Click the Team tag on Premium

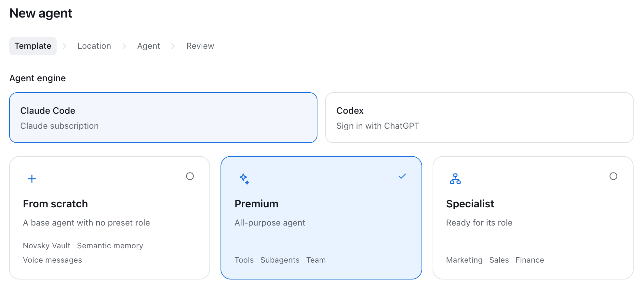point(316,260)
